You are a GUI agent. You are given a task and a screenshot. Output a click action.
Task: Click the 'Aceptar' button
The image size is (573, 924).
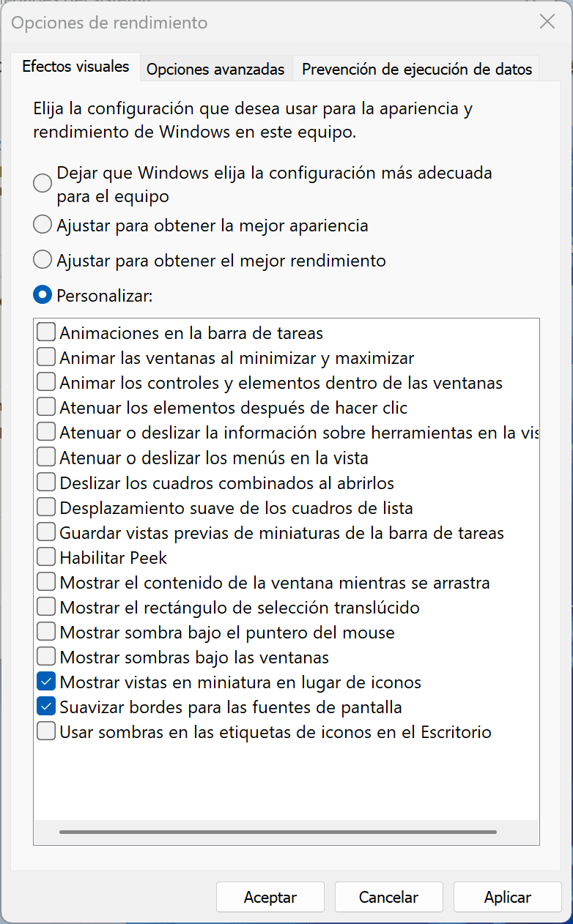pyautogui.click(x=270, y=897)
